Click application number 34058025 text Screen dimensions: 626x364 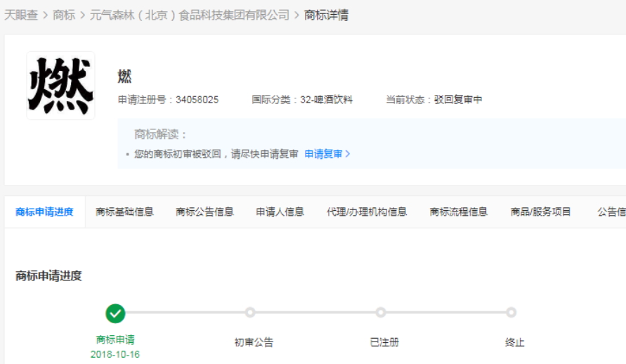pos(197,99)
